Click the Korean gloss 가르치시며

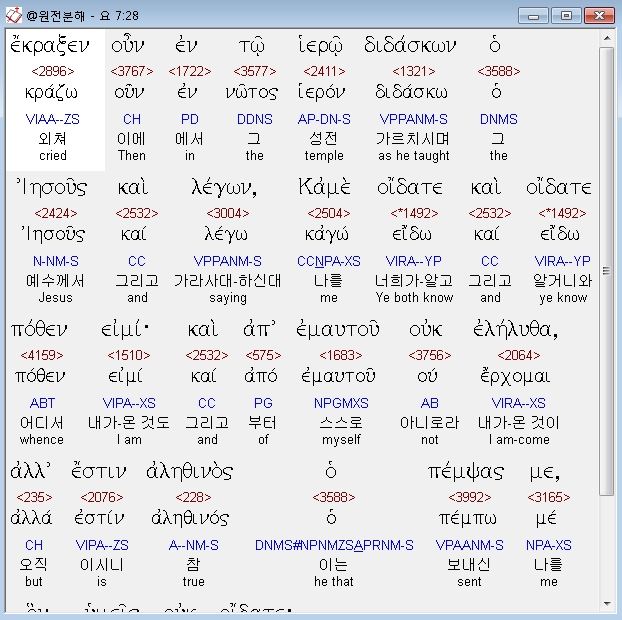click(413, 138)
